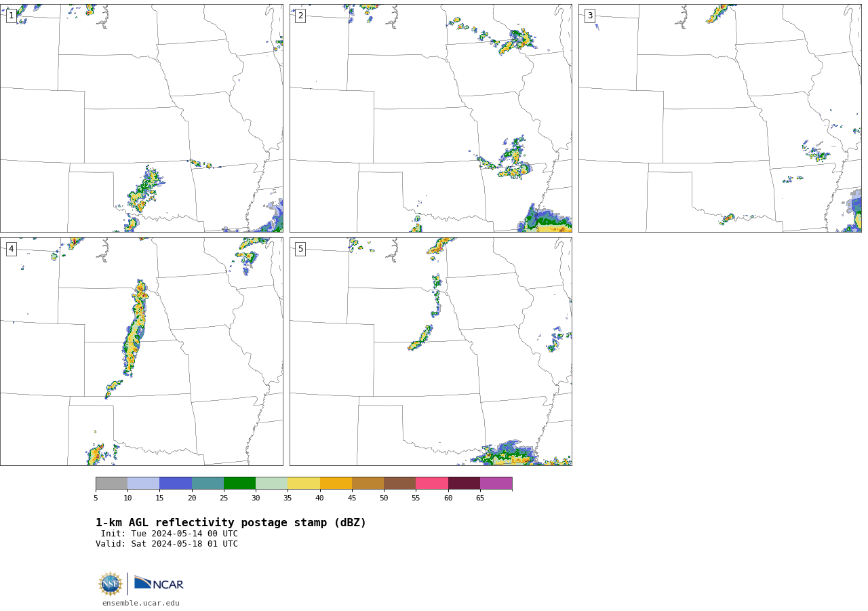Click the colorbar tick label 5
This screenshot has height=611, width=868.
point(96,498)
